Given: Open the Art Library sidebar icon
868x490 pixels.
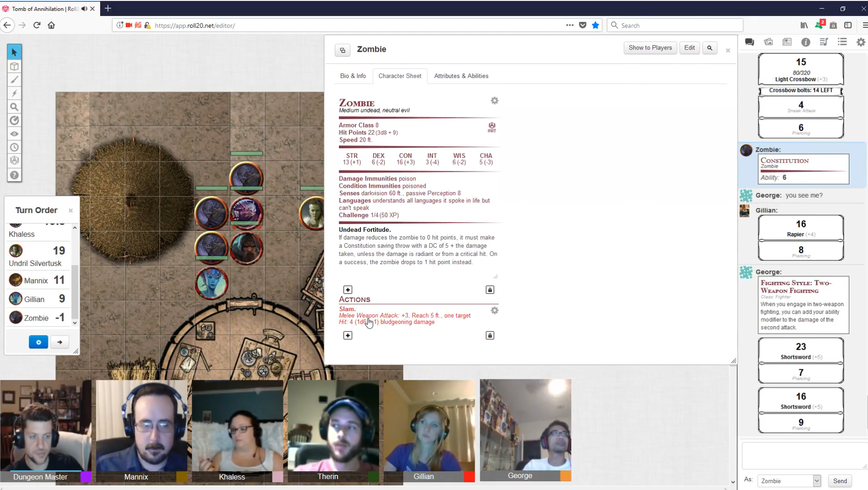Looking at the screenshot, I should (x=768, y=42).
